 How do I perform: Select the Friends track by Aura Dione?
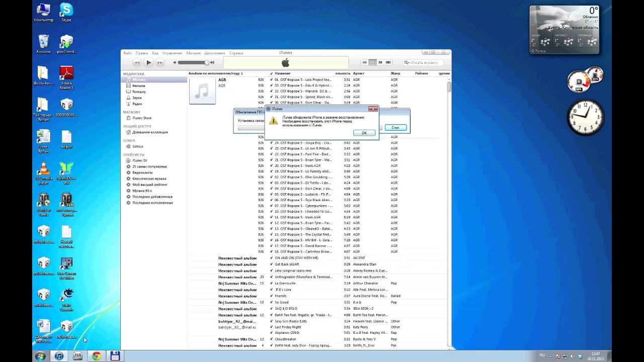(x=318, y=296)
